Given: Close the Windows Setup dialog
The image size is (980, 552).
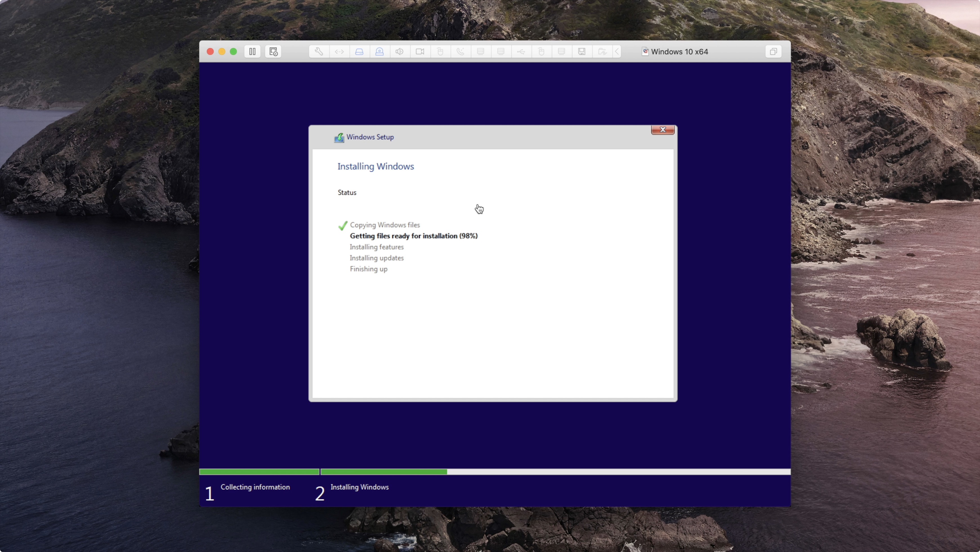Looking at the screenshot, I should (x=663, y=130).
